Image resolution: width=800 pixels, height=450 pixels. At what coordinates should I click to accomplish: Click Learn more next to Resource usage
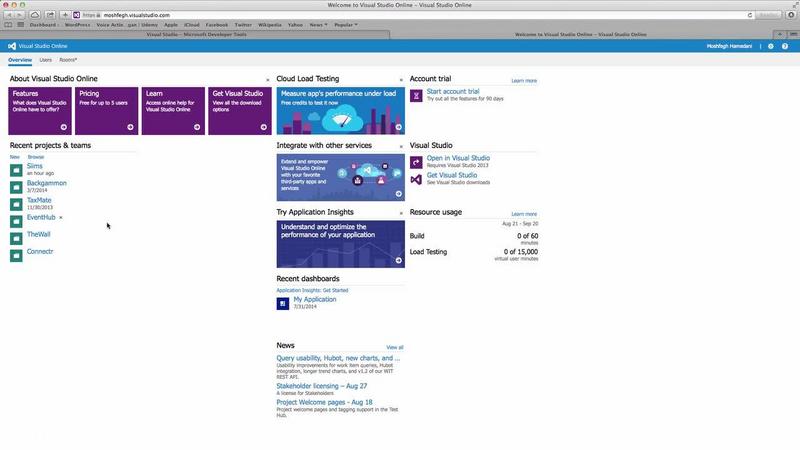click(524, 214)
